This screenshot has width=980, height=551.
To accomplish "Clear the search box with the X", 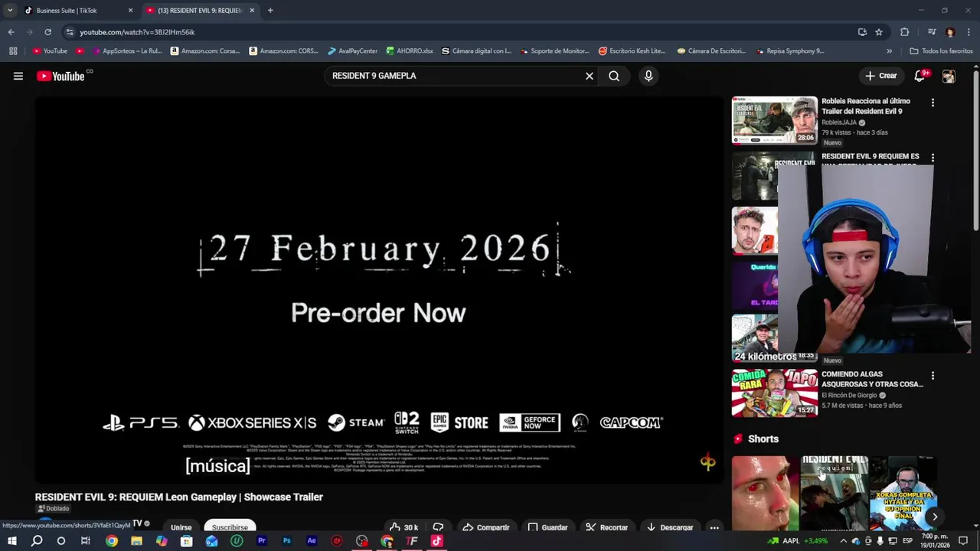I will click(590, 76).
